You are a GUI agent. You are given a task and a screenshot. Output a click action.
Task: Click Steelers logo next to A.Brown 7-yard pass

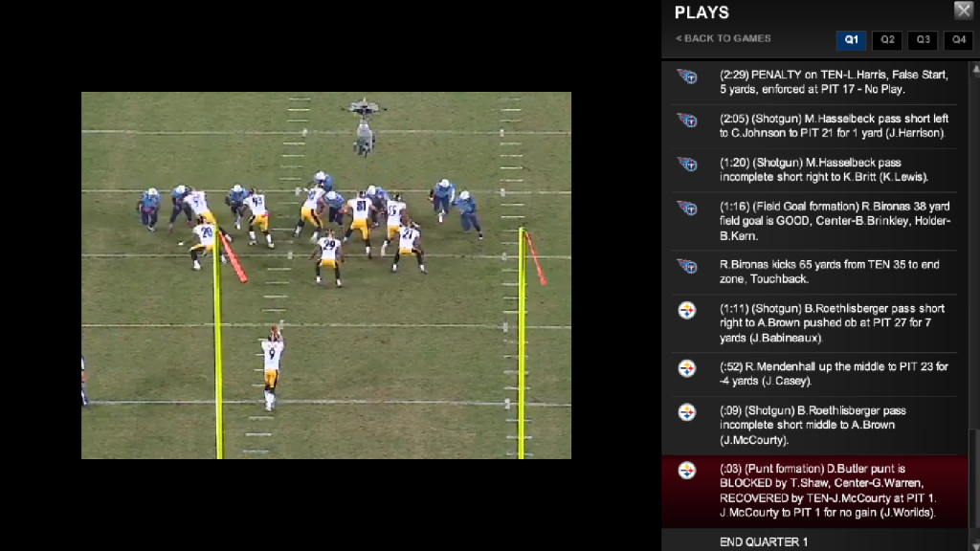pos(686,310)
